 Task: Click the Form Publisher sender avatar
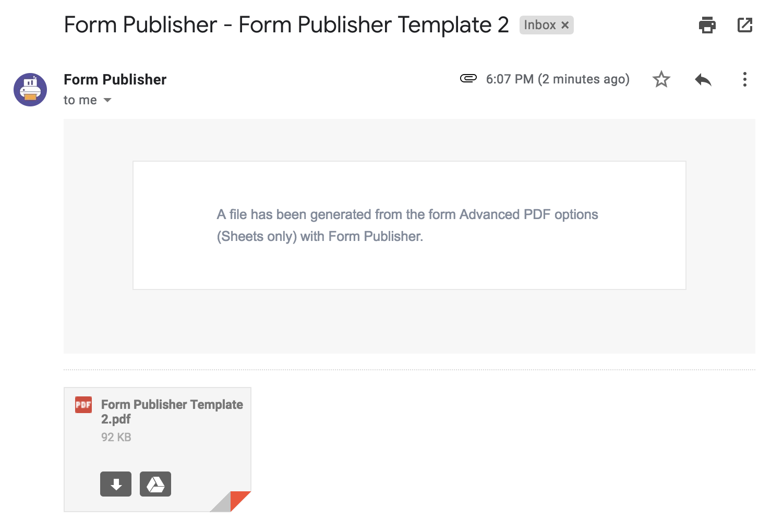(x=30, y=90)
